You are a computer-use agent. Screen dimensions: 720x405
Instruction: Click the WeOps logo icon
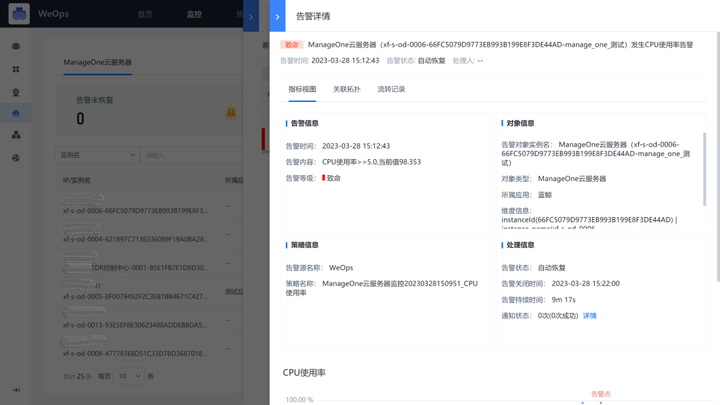19,14
